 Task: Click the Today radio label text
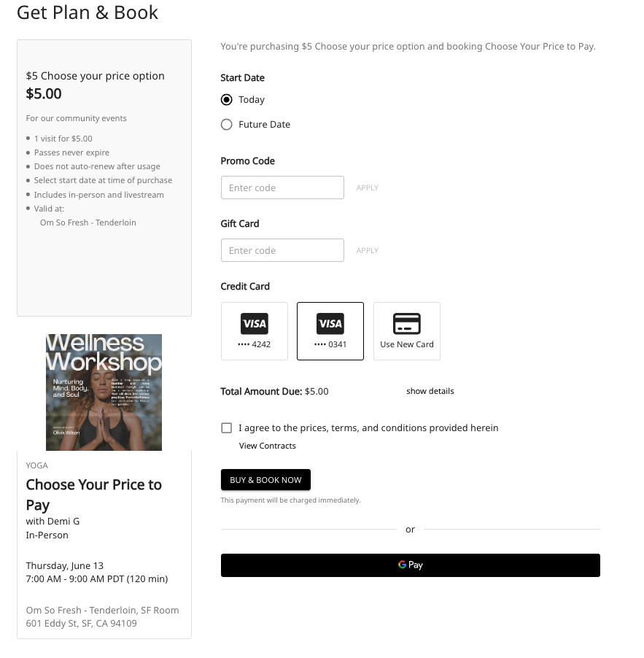(x=252, y=100)
